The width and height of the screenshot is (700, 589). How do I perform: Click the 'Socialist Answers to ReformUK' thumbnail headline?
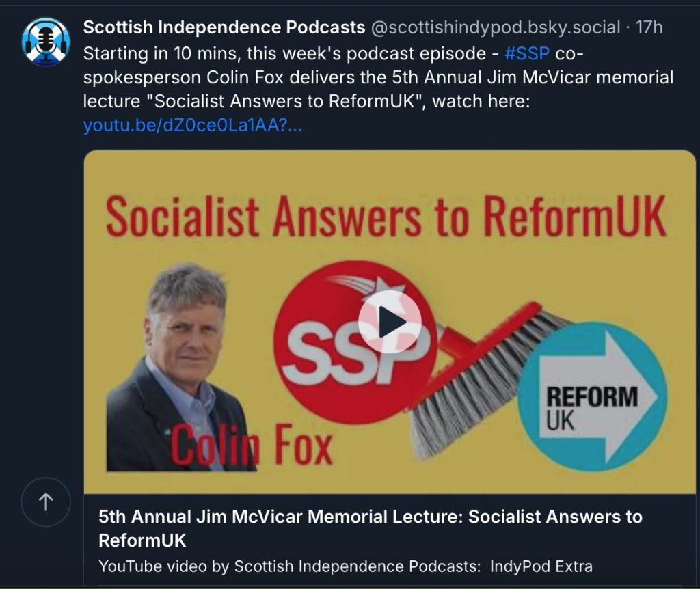[x=386, y=217]
